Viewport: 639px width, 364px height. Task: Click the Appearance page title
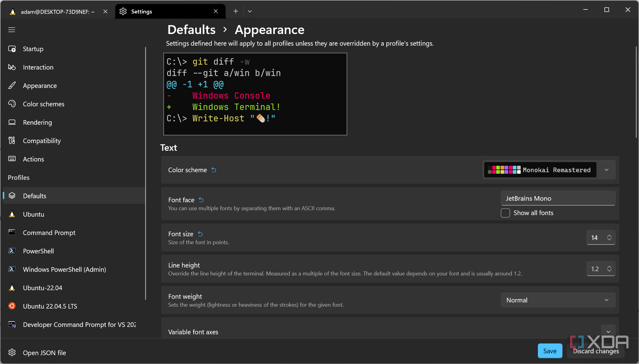[270, 30]
